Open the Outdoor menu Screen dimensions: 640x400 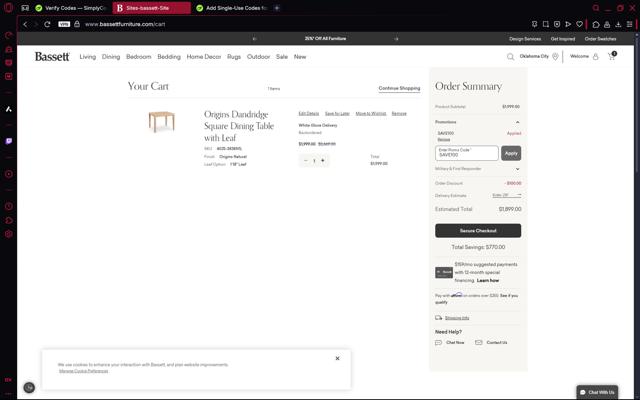tap(258, 57)
